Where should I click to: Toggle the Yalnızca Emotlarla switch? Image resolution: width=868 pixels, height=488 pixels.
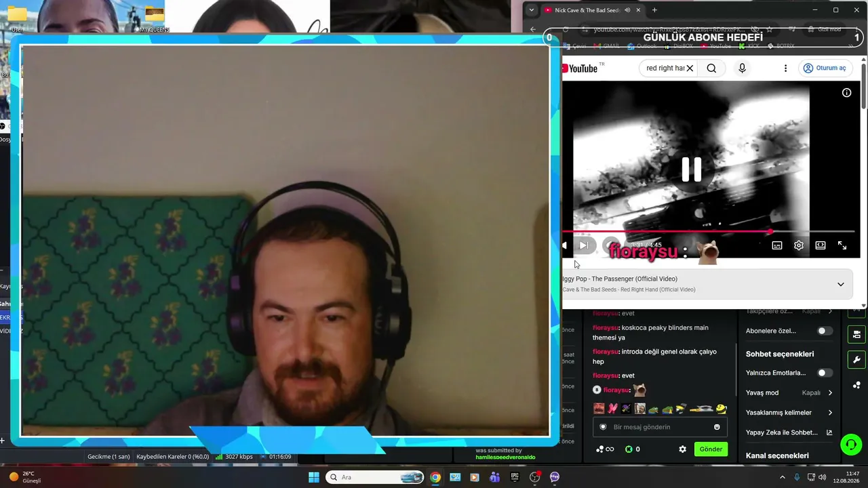coord(825,373)
